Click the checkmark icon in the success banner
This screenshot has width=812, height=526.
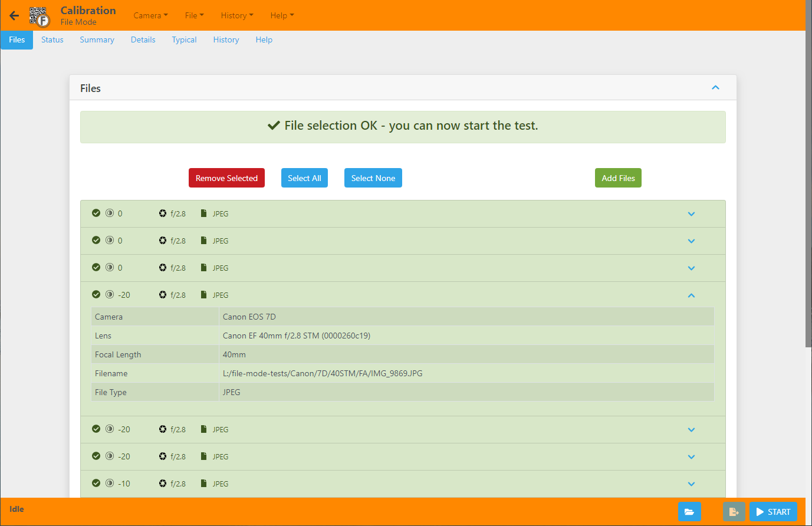274,126
